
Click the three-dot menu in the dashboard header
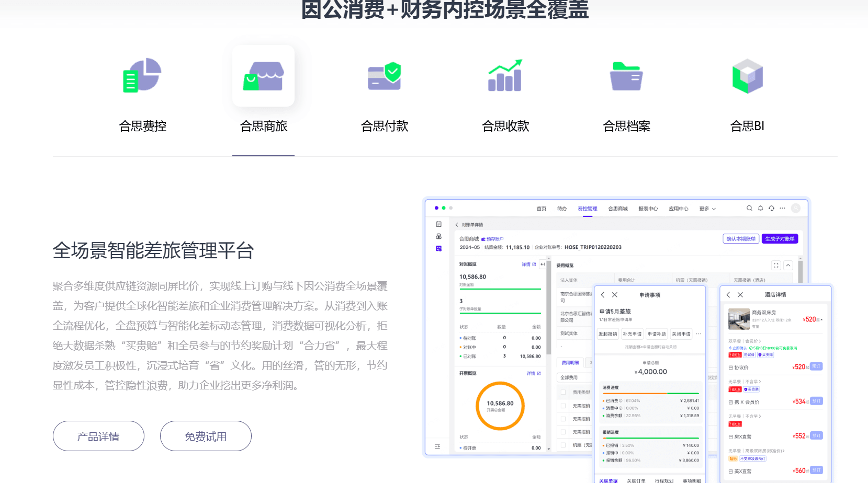coord(782,208)
